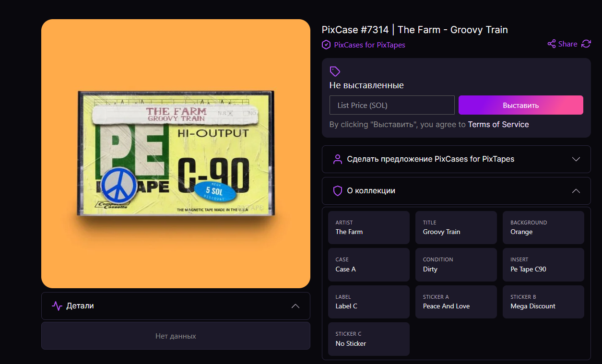
Task: Collapse the О коллекции section chevron
Action: point(576,191)
